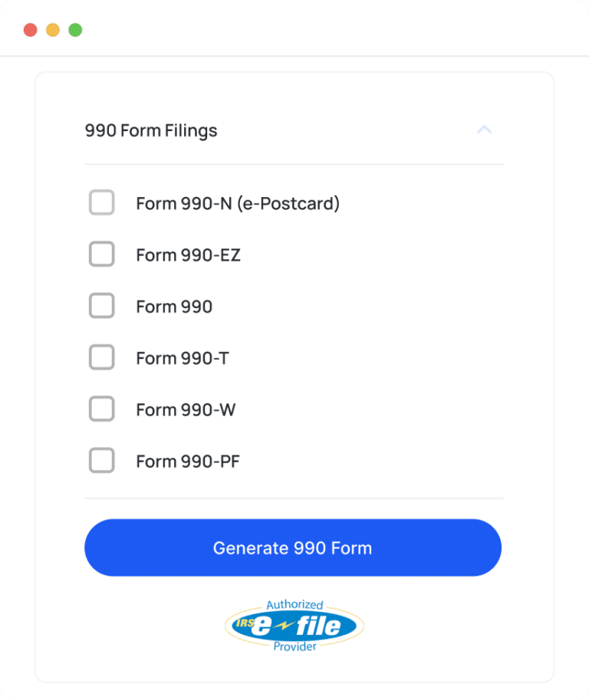Enable the Form 990-EZ checkbox
This screenshot has width=589, height=700.
(x=102, y=255)
